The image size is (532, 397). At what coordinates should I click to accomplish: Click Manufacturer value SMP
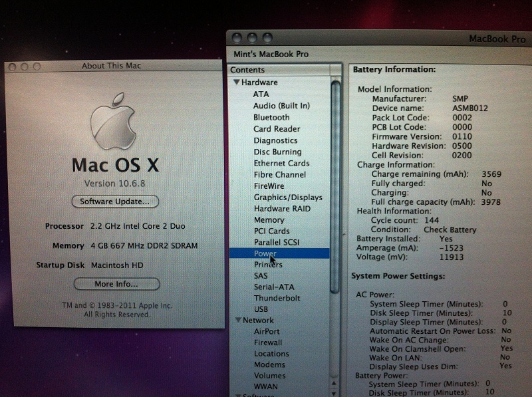(460, 98)
